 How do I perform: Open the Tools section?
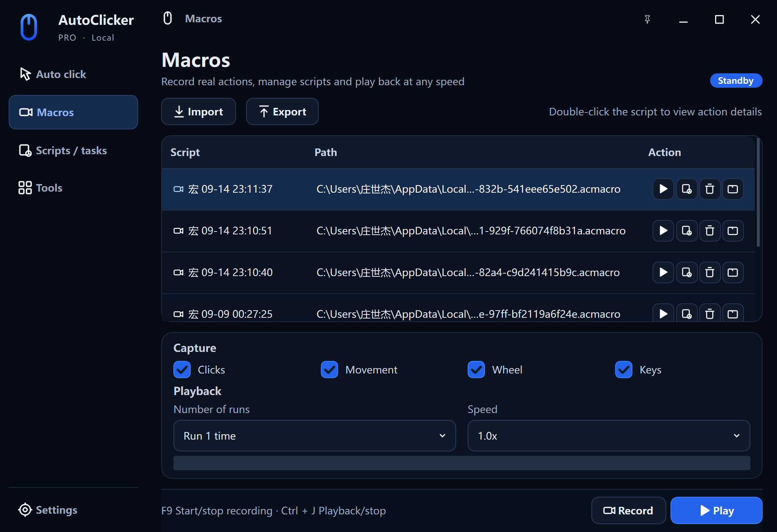[x=73, y=188]
